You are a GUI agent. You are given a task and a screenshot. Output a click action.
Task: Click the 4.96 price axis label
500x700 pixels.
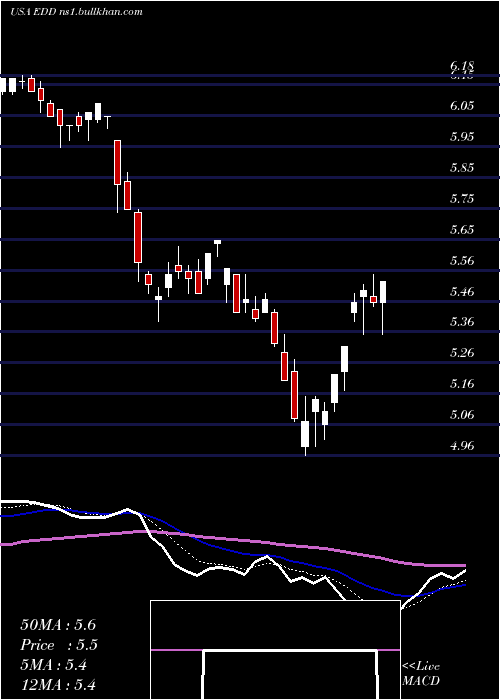[462, 446]
